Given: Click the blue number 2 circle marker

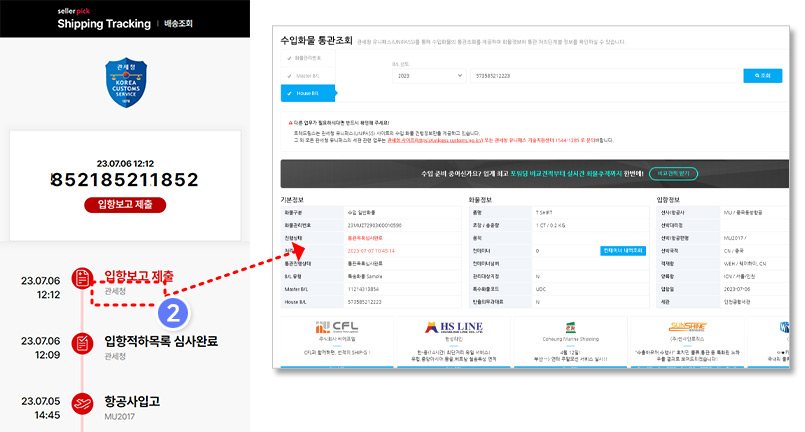Looking at the screenshot, I should click(x=174, y=312).
